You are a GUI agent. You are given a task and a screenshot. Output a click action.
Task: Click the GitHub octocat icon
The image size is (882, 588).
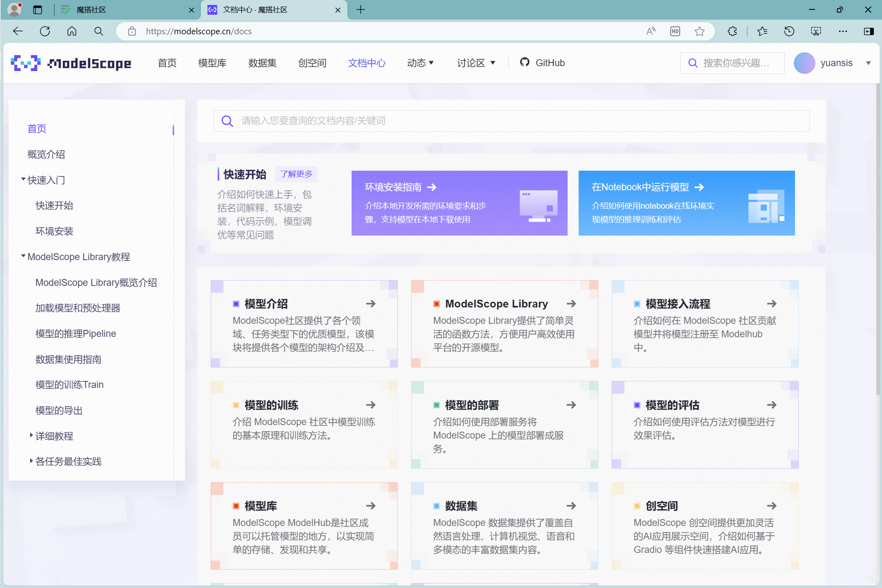(525, 62)
